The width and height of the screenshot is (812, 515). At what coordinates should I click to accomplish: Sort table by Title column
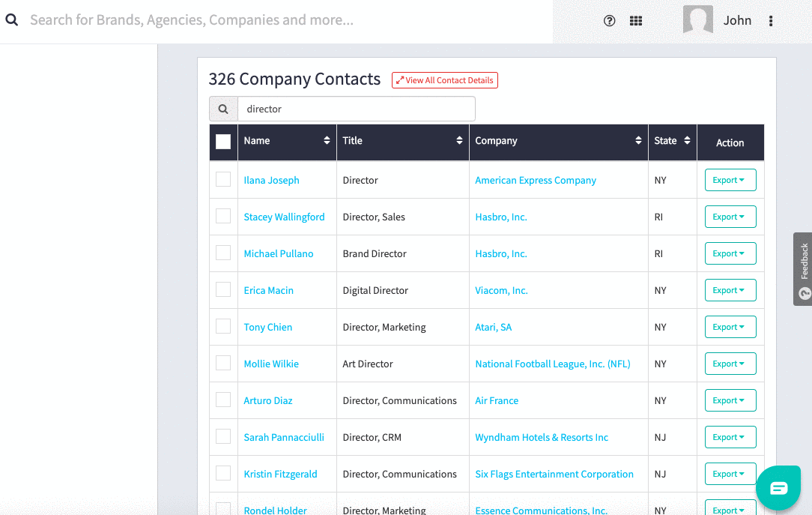(459, 140)
